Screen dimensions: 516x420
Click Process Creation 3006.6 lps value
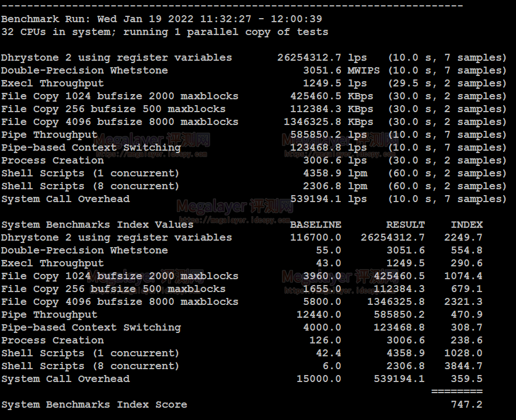(334, 161)
